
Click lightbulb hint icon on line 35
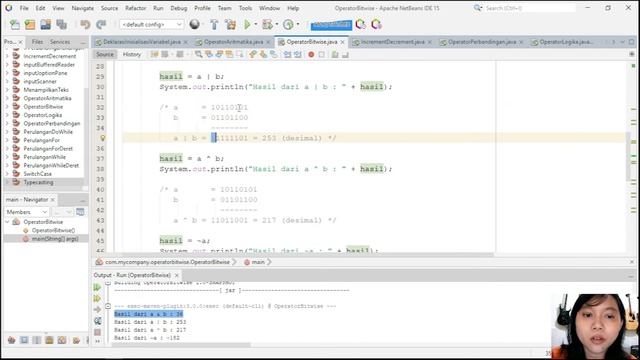coord(103,138)
